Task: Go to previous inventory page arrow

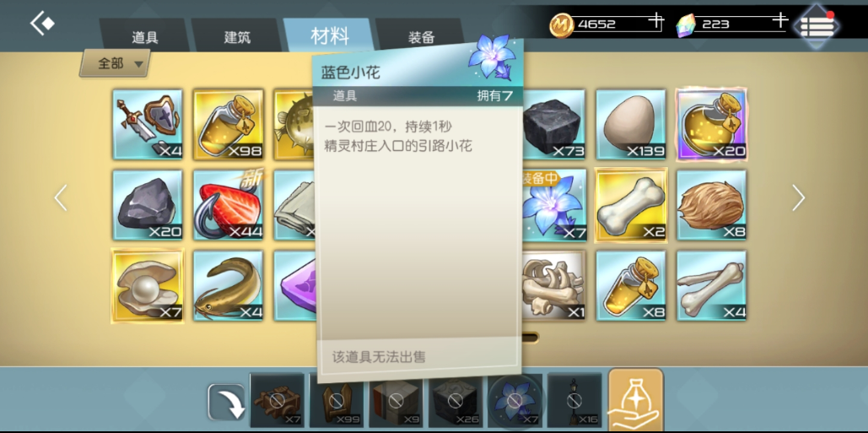Action: click(x=61, y=198)
